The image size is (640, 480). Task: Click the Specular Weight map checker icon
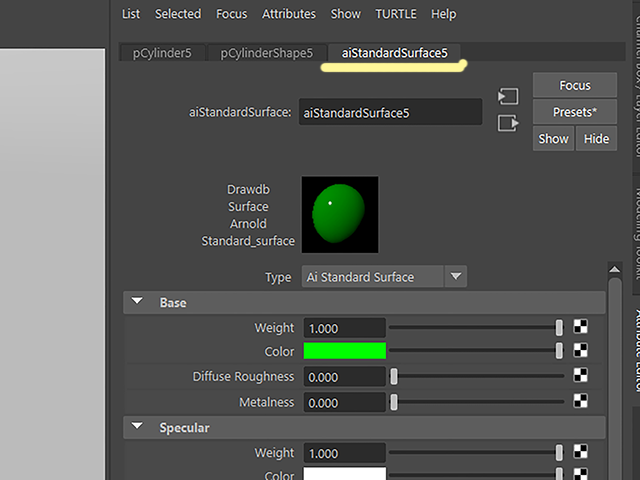[x=580, y=451]
